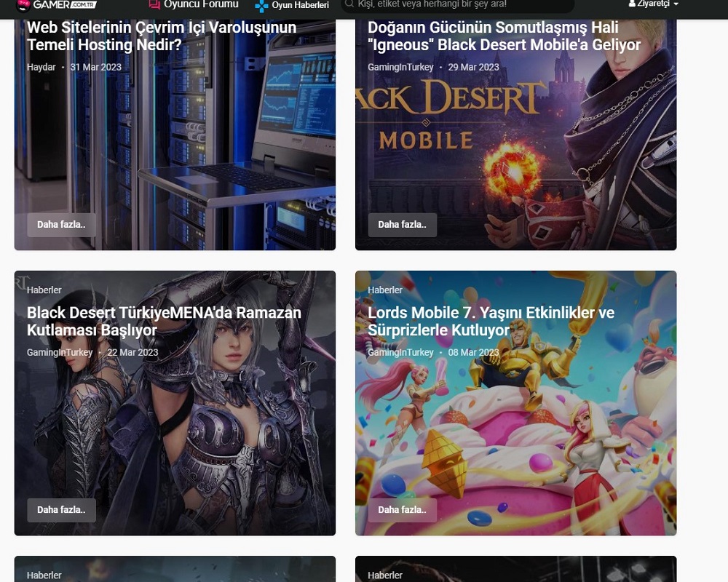Click the 08 Mar 2023 date
The width and height of the screenshot is (728, 582).
[474, 353]
